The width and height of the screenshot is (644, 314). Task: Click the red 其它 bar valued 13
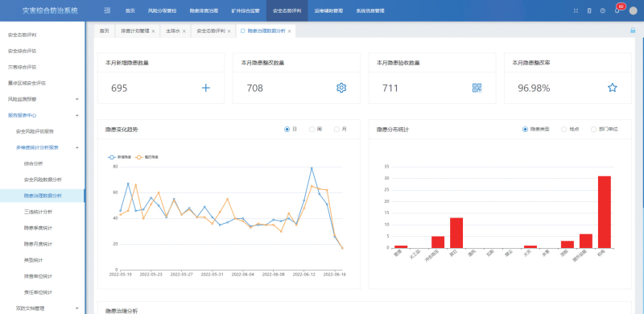pos(456,233)
